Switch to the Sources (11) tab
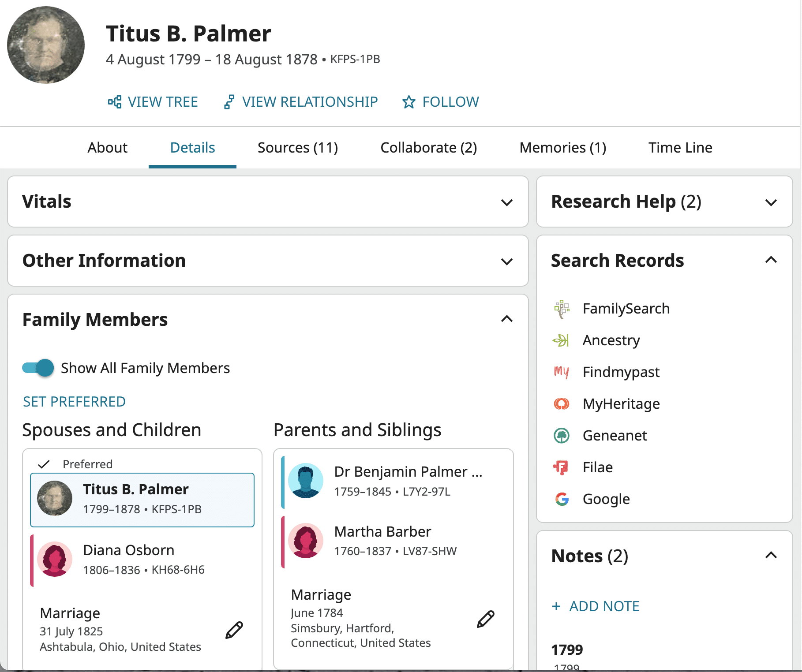 point(298,148)
